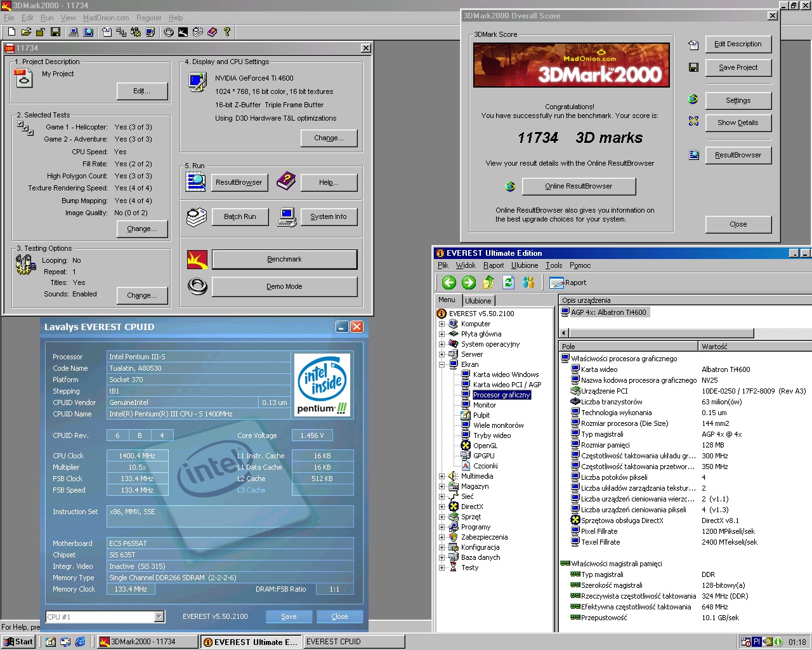
Task: Click the Testing Options icon in 3DMark toolbar
Action: tap(136, 32)
